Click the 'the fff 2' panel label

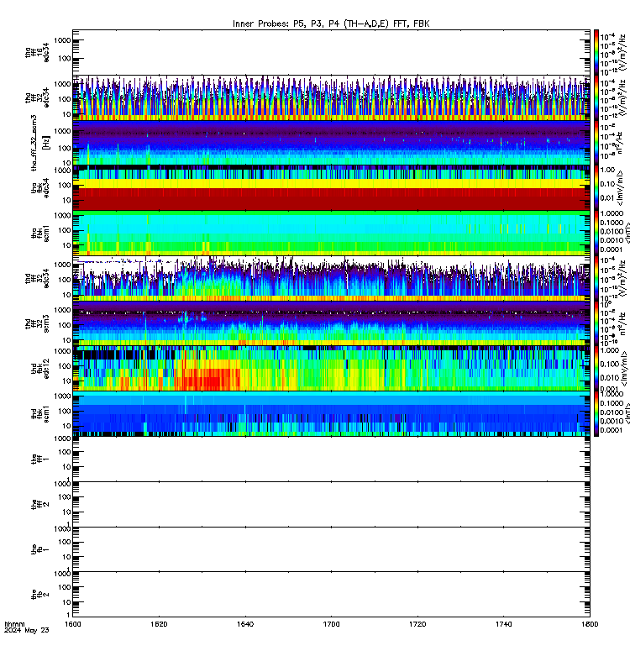(x=39, y=505)
